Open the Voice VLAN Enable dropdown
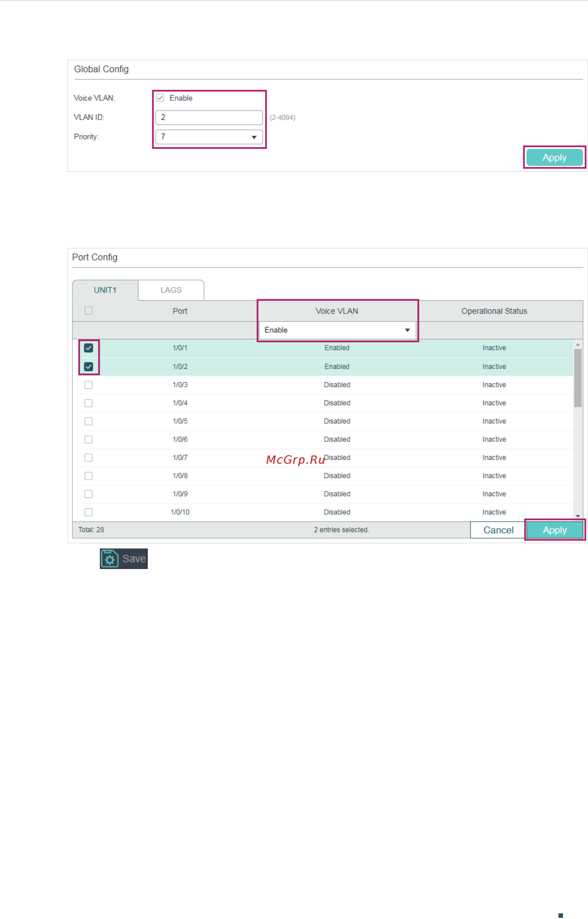The width and height of the screenshot is (588, 919). tap(337, 330)
